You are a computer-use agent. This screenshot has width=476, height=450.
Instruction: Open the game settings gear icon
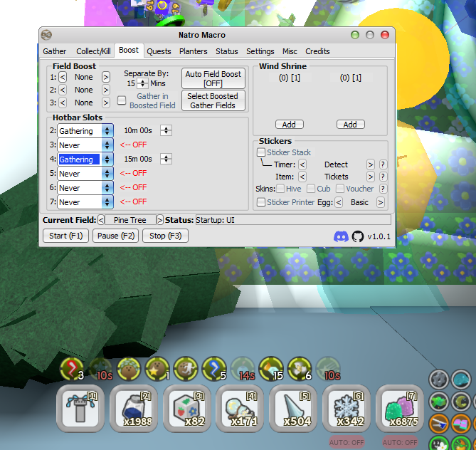tap(439, 380)
